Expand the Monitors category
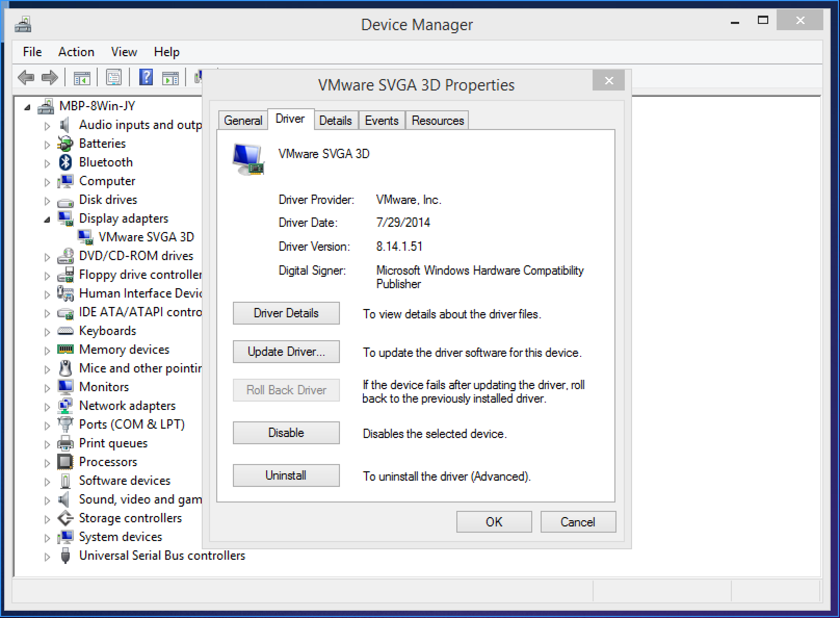This screenshot has height=618, width=840. (47, 388)
